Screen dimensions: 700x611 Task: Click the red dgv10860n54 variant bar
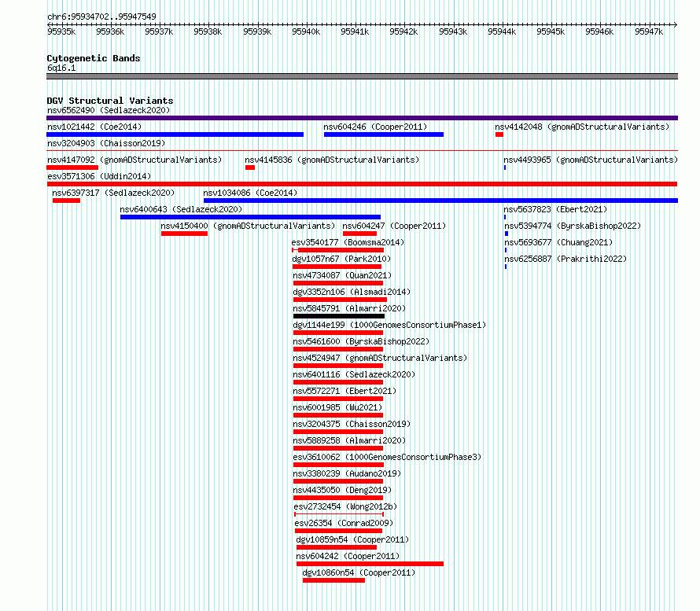point(333,580)
